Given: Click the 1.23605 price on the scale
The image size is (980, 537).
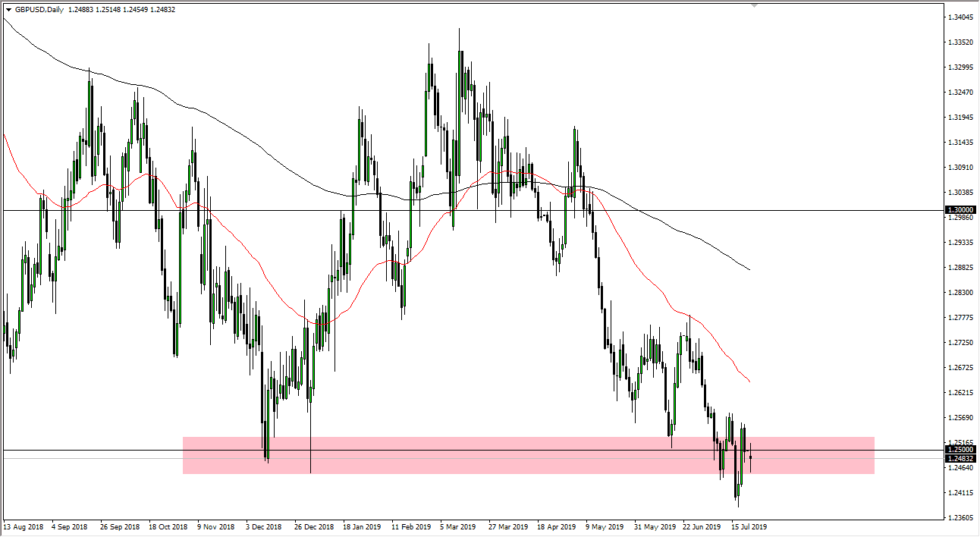Looking at the screenshot, I should (960, 518).
